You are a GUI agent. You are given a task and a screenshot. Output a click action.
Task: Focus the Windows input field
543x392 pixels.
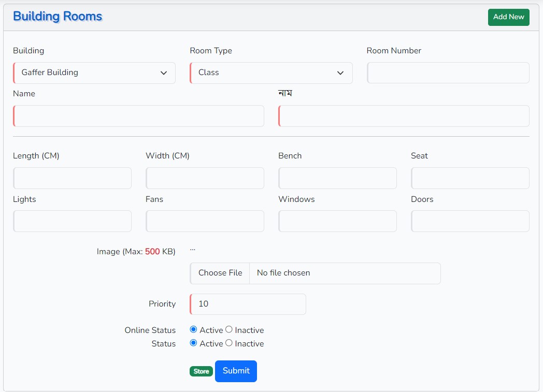click(x=338, y=221)
